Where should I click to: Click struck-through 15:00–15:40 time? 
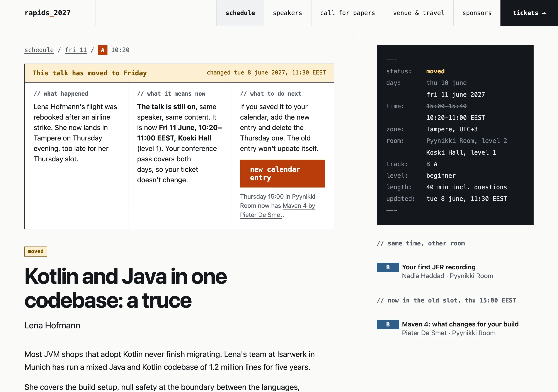point(446,106)
